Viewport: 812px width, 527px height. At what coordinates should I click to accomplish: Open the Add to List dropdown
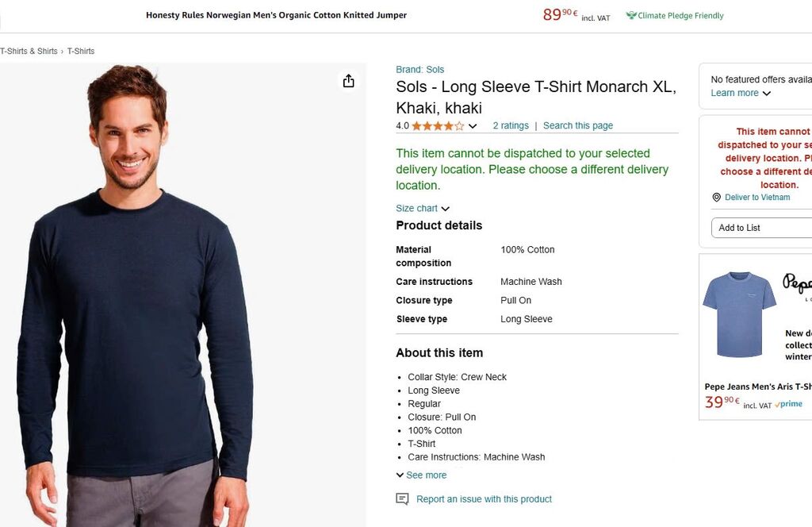click(x=761, y=228)
